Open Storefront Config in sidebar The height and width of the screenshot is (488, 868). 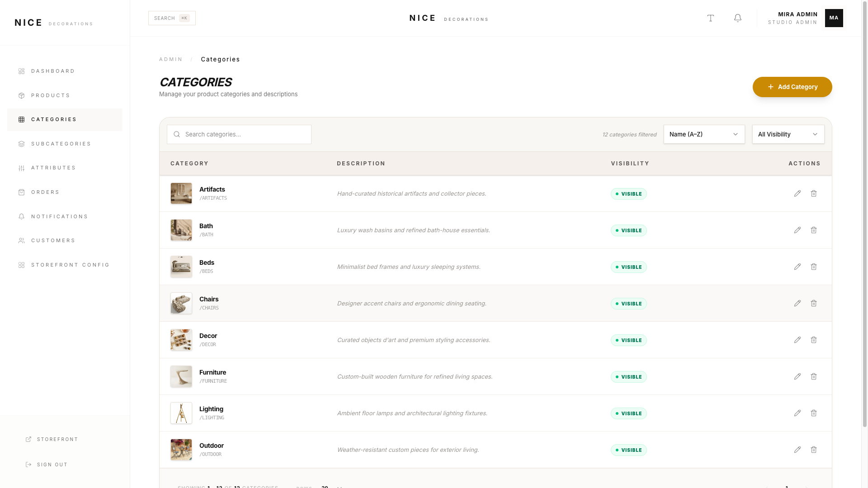pyautogui.click(x=65, y=265)
